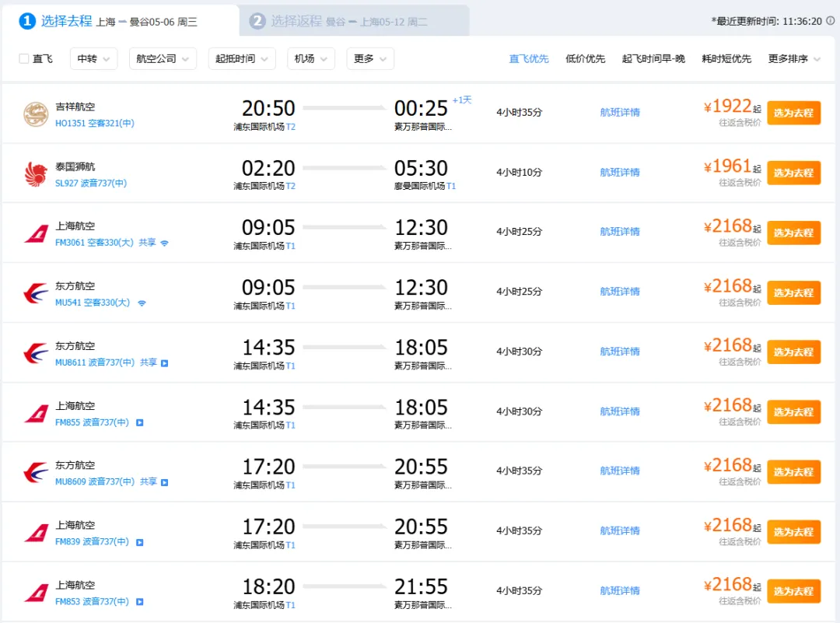Open the 航空公司 airline filter dropdown

(x=163, y=59)
